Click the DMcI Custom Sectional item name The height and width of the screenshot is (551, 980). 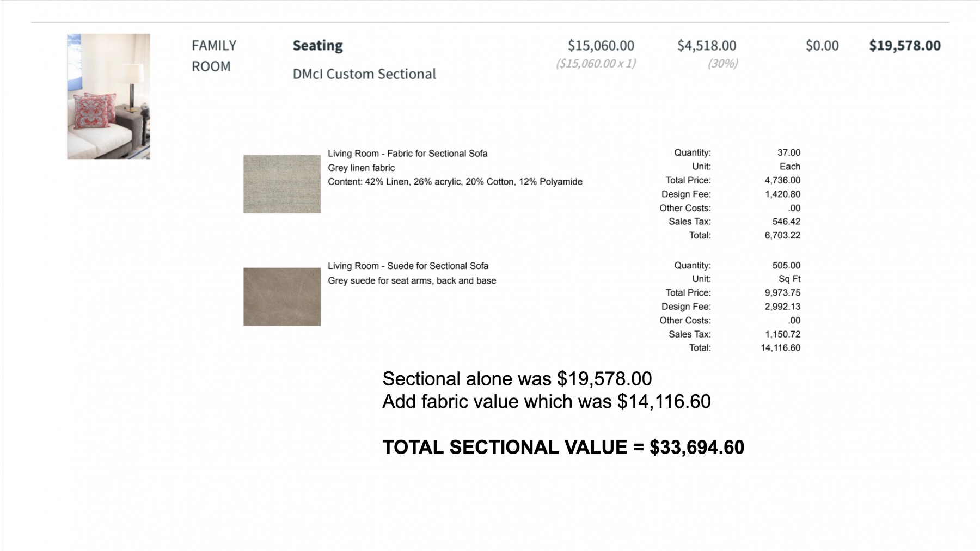tap(364, 74)
